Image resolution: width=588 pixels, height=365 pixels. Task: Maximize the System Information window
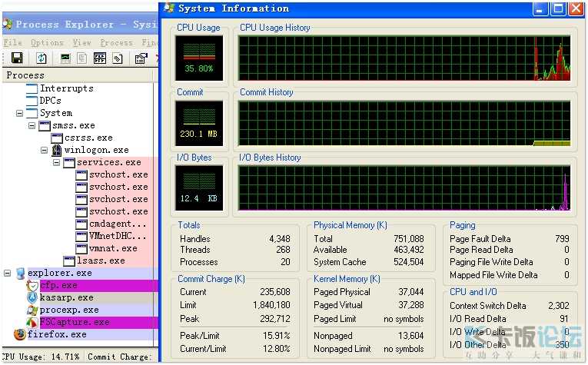pyautogui.click(x=558, y=8)
